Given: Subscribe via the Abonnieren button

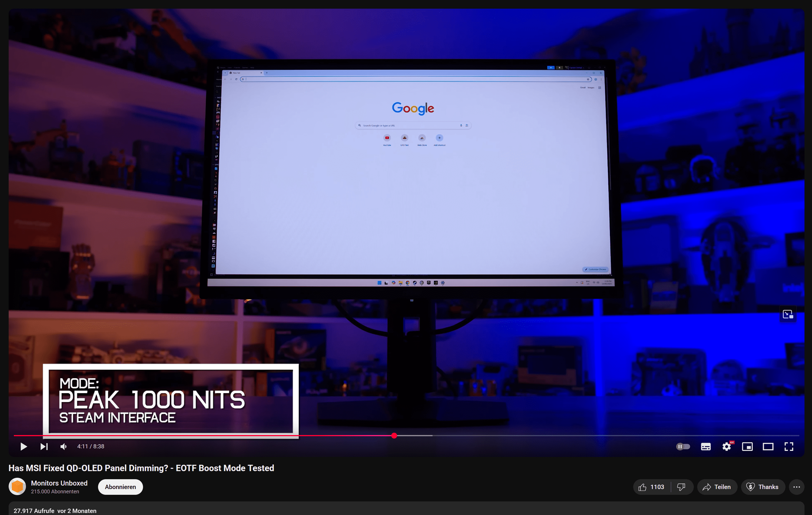Looking at the screenshot, I should 120,487.
